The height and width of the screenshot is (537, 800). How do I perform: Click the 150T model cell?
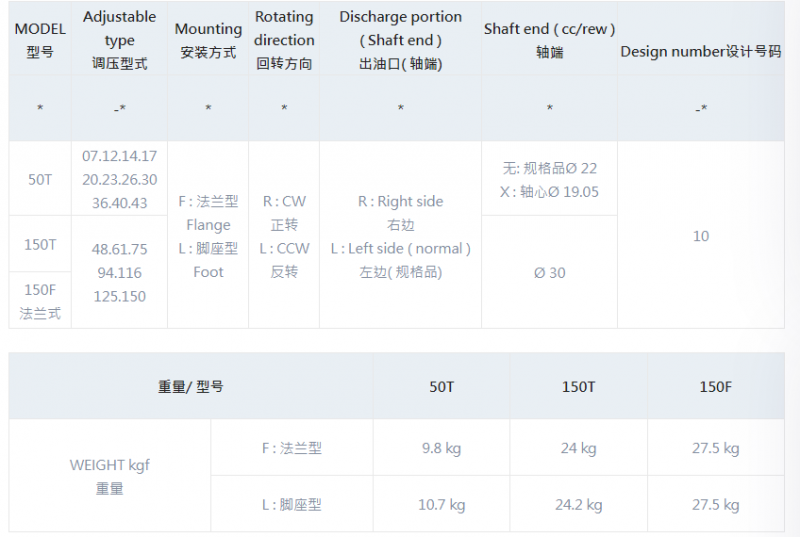pyautogui.click(x=40, y=244)
